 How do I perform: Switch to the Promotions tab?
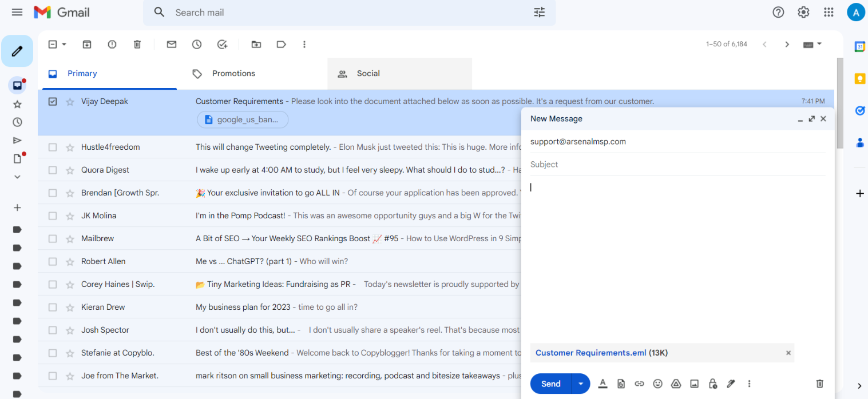click(x=233, y=73)
